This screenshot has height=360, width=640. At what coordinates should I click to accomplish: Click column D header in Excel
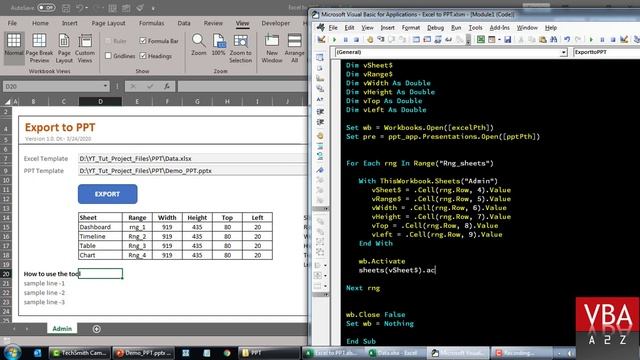[100, 101]
